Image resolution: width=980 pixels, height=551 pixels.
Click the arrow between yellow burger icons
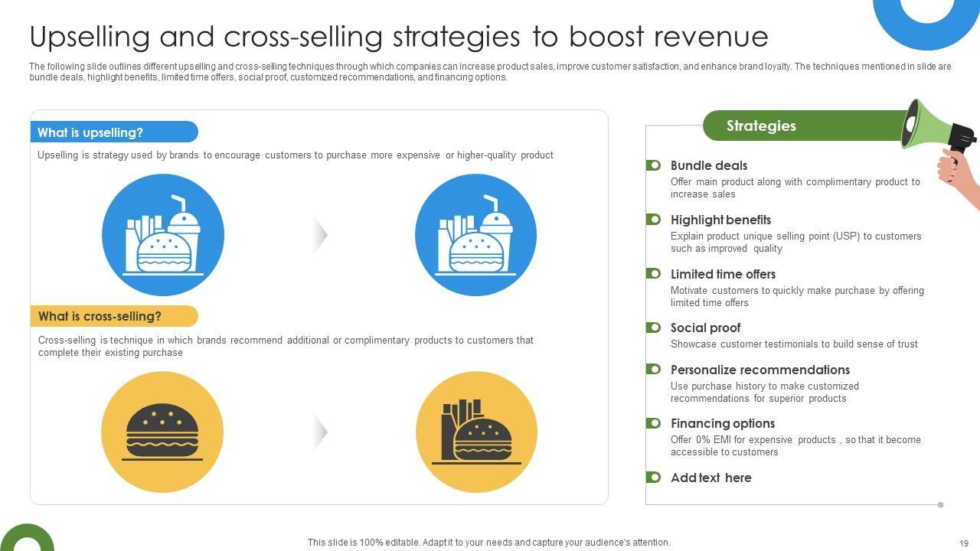point(320,432)
